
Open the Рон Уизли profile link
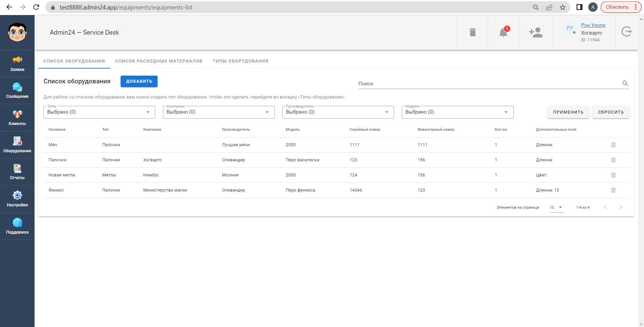(x=593, y=25)
